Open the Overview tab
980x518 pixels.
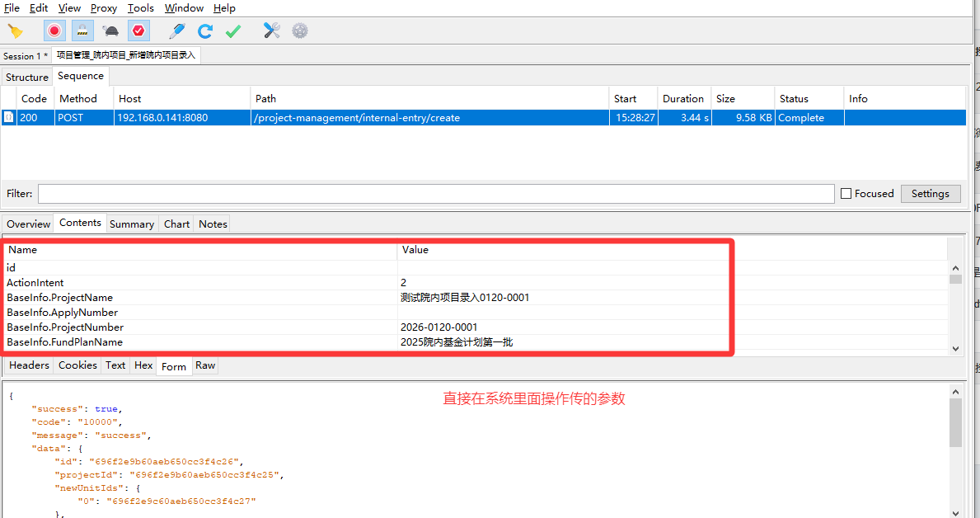[x=28, y=224]
